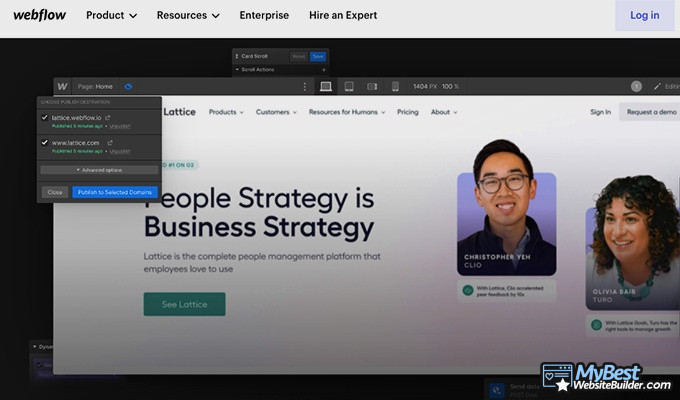680x400 pixels.
Task: Select mobile portrait breakpoint icon
Action: 395,87
